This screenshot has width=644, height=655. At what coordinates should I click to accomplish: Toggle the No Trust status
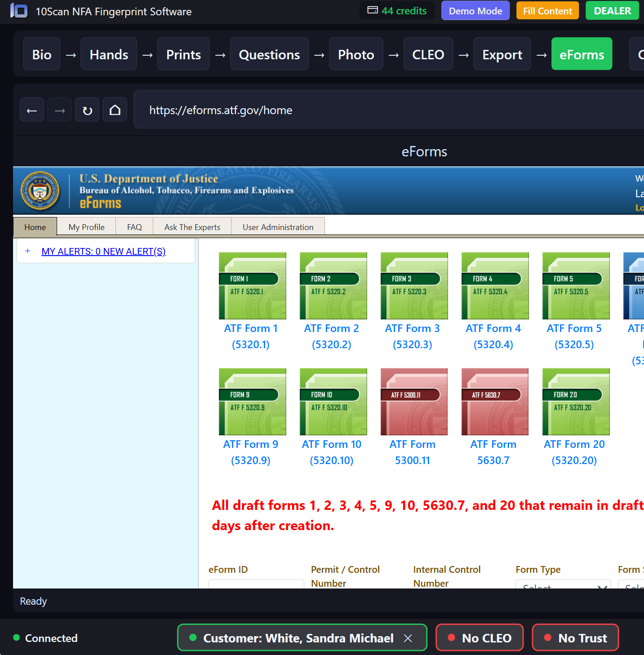click(575, 637)
